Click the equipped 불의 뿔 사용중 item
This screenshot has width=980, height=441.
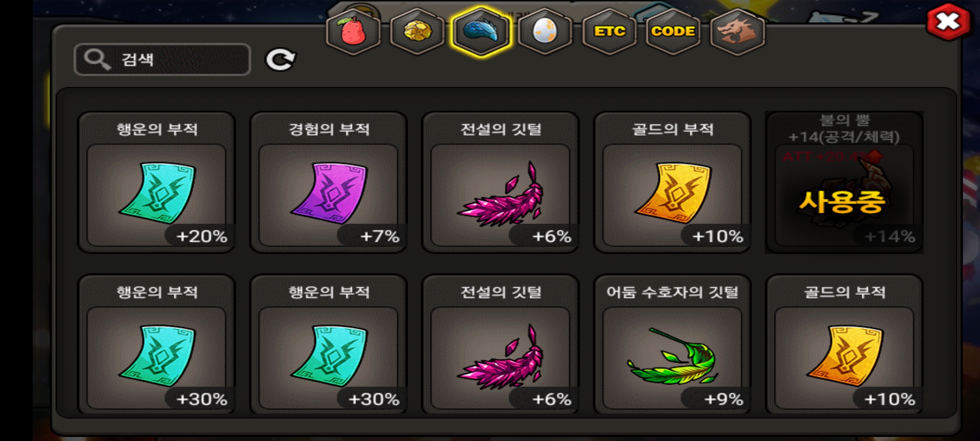click(844, 182)
